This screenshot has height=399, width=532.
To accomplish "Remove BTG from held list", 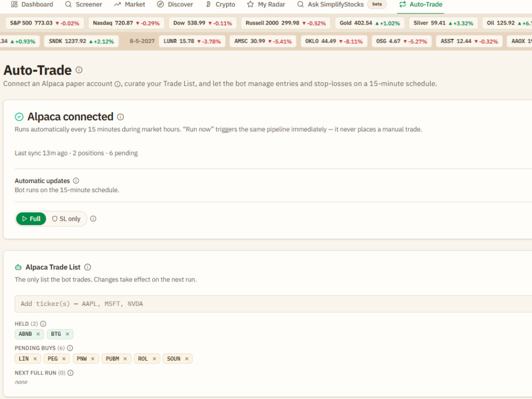I will (x=67, y=334).
